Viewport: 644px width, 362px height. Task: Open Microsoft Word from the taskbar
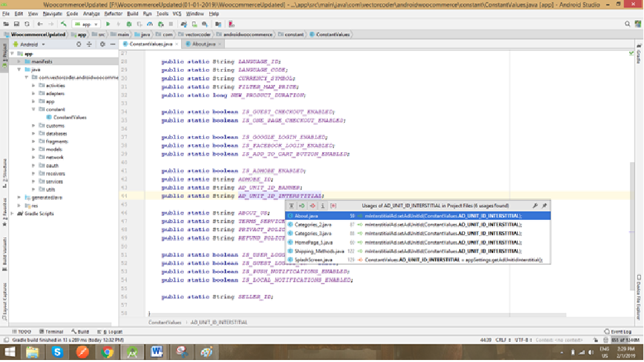point(157,352)
